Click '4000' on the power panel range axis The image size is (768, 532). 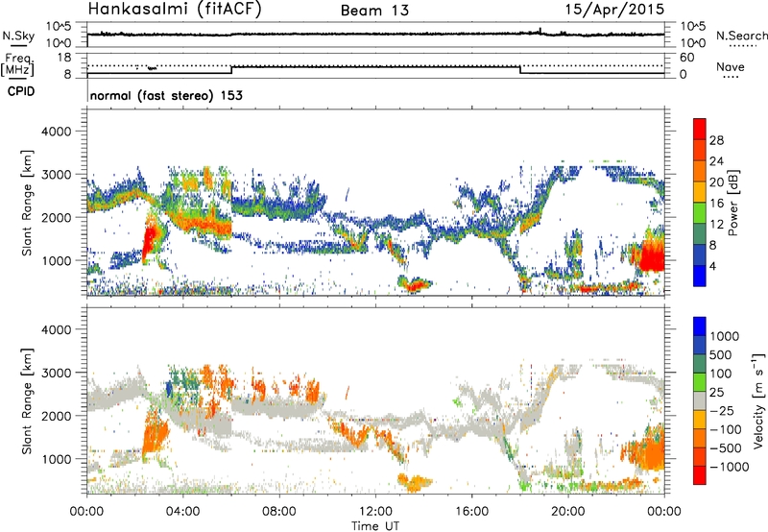[59, 132]
